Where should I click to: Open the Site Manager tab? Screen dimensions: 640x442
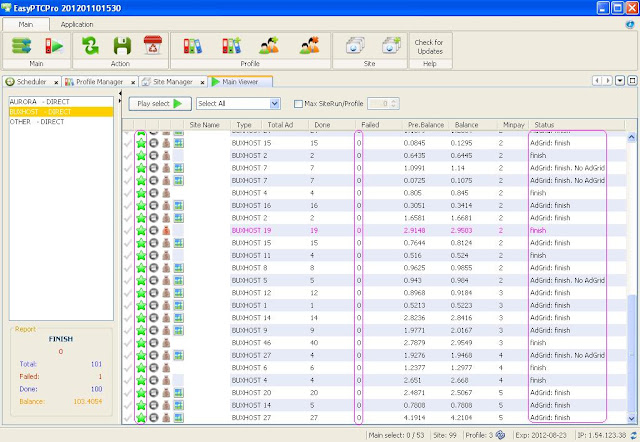173,82
